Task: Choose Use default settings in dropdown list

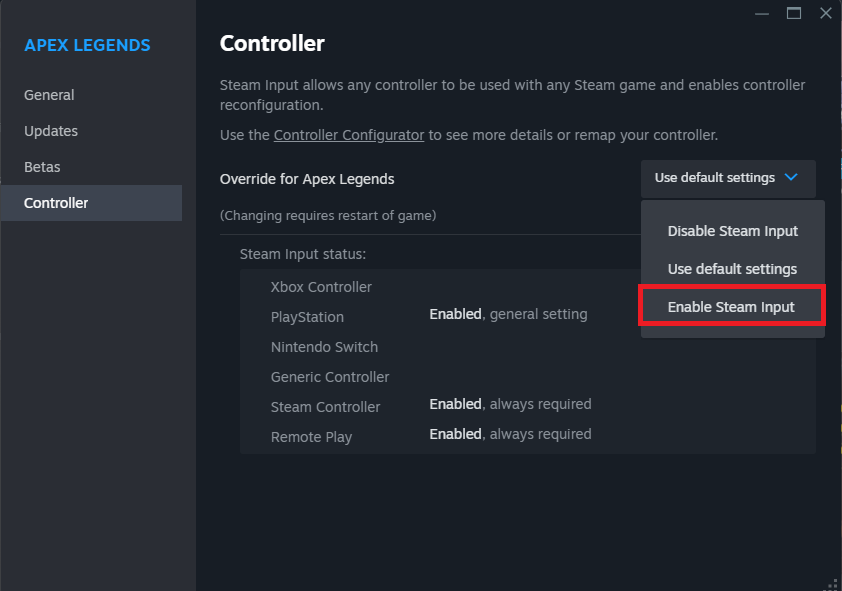Action: coord(732,269)
